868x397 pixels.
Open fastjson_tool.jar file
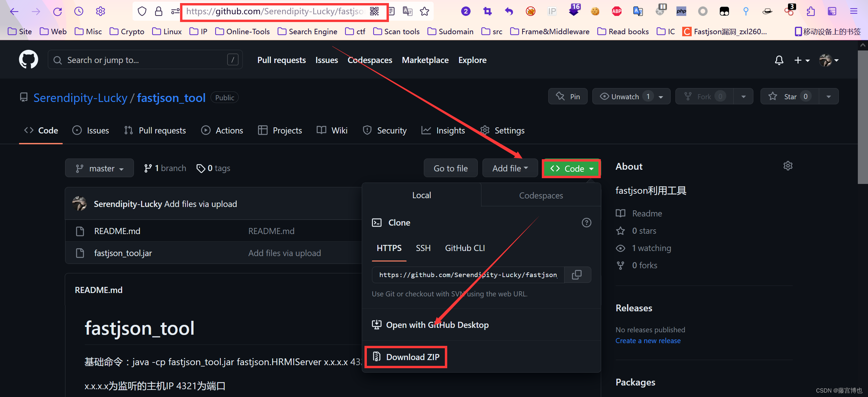(123, 253)
